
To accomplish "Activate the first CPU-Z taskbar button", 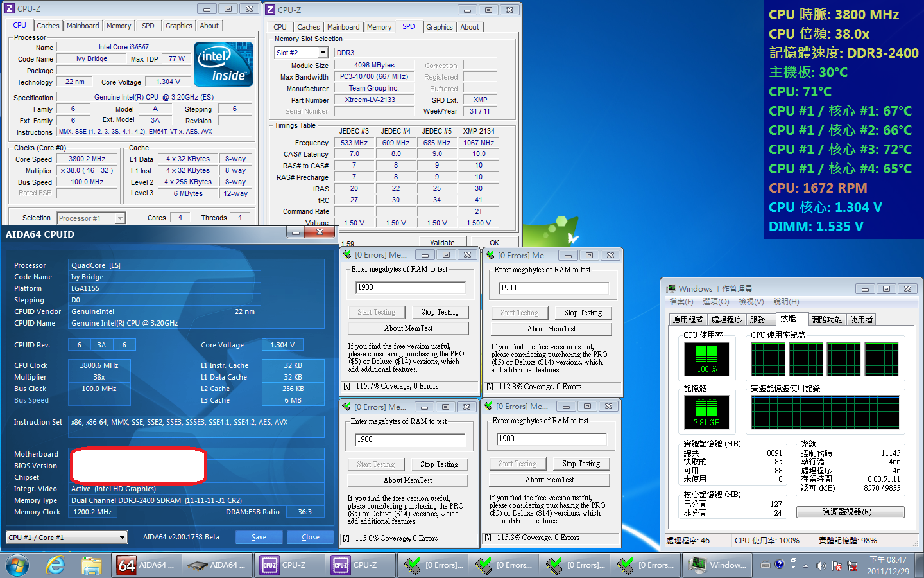I will 289,565.
